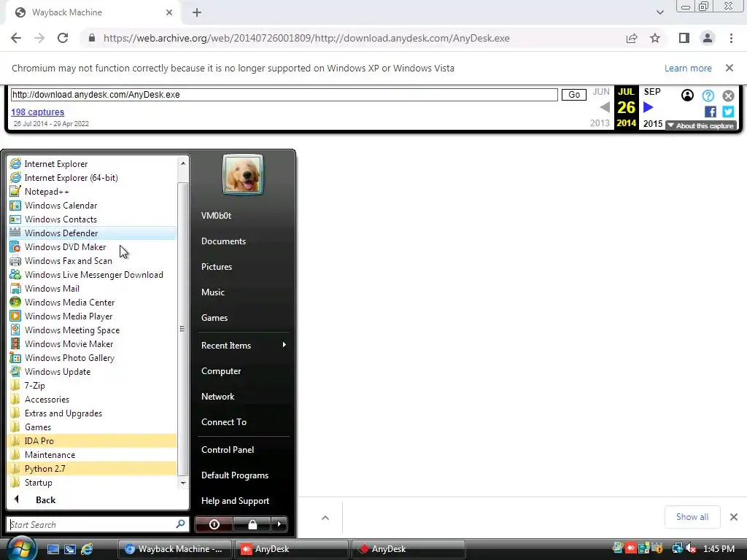
Task: Bookmark this page with star icon
Action: (x=655, y=38)
